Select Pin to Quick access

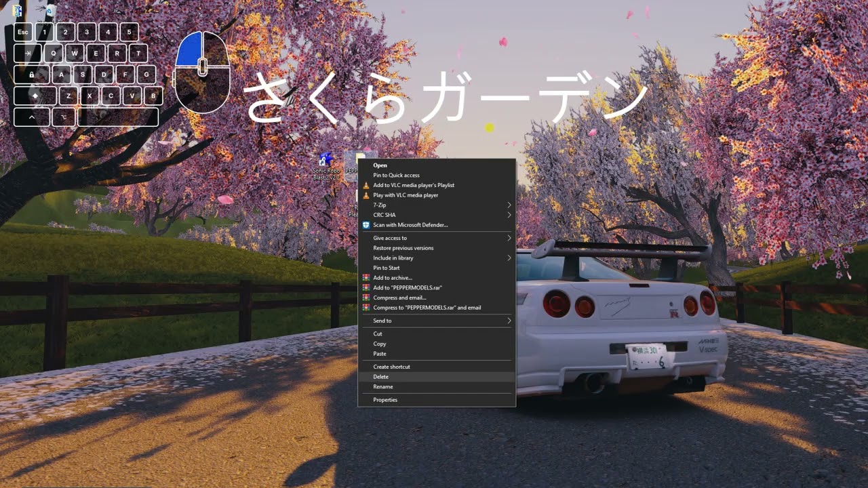coord(437,175)
